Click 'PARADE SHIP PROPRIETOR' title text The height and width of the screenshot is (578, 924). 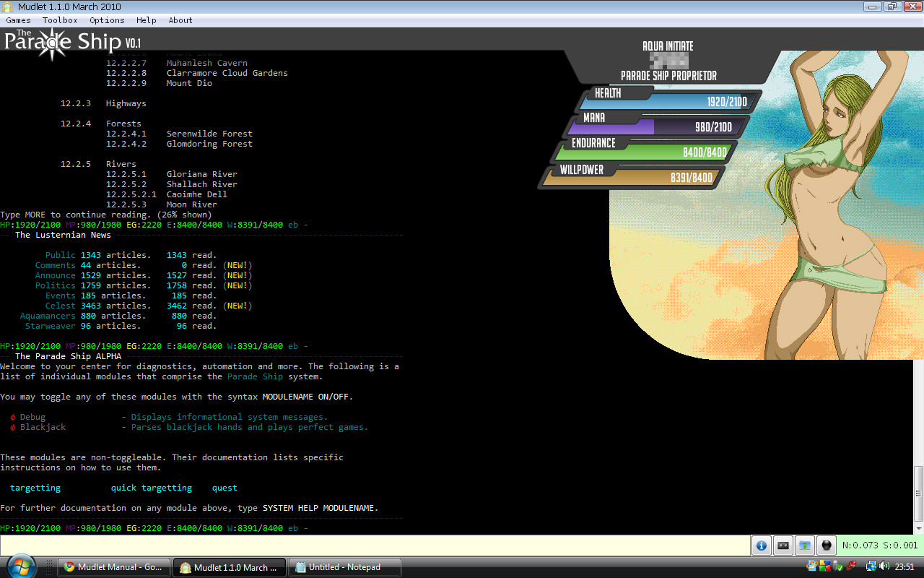(x=668, y=76)
